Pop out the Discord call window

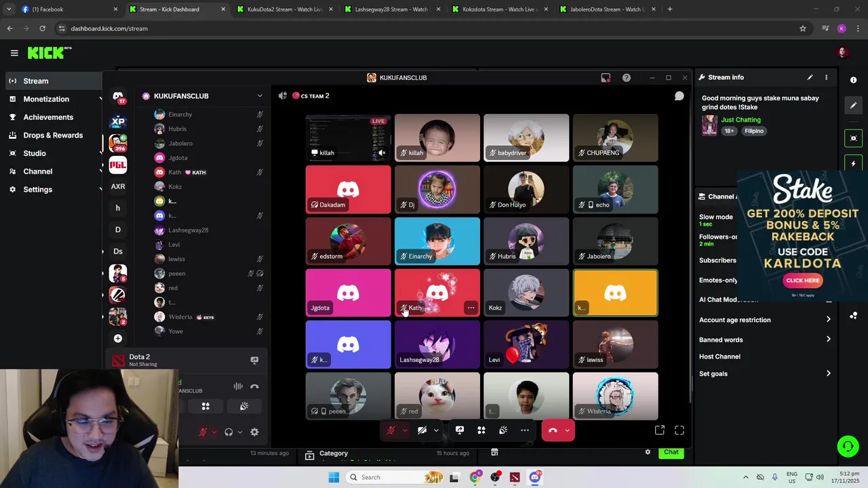(x=659, y=430)
